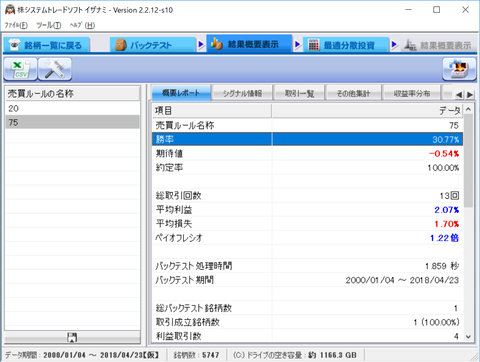The height and width of the screenshot is (362, 480).
Task: Select trading rule 20 in the list
Action: [72, 108]
